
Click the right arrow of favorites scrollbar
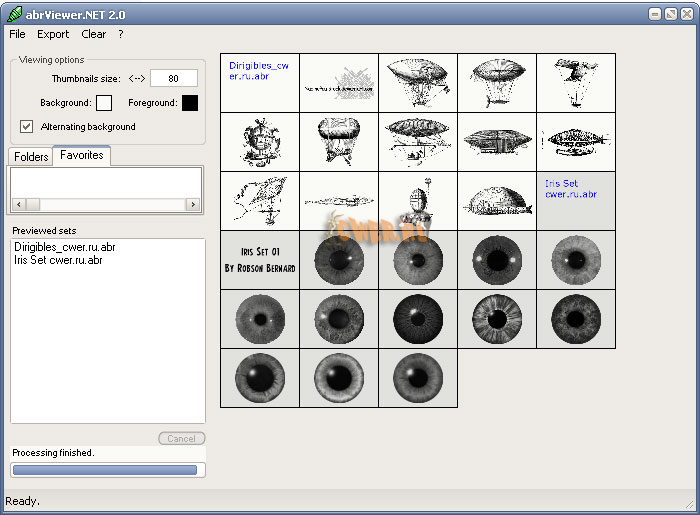point(193,204)
